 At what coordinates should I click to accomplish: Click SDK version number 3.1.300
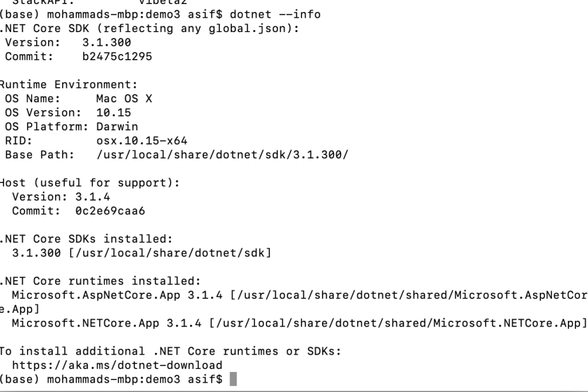coord(106,42)
